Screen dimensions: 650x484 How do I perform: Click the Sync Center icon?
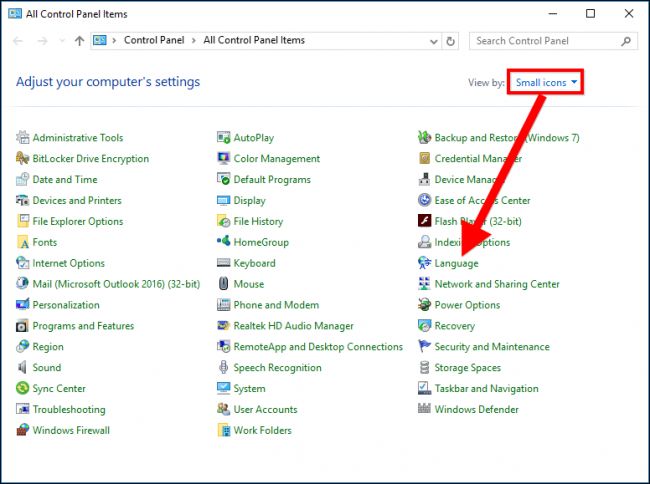coord(23,388)
